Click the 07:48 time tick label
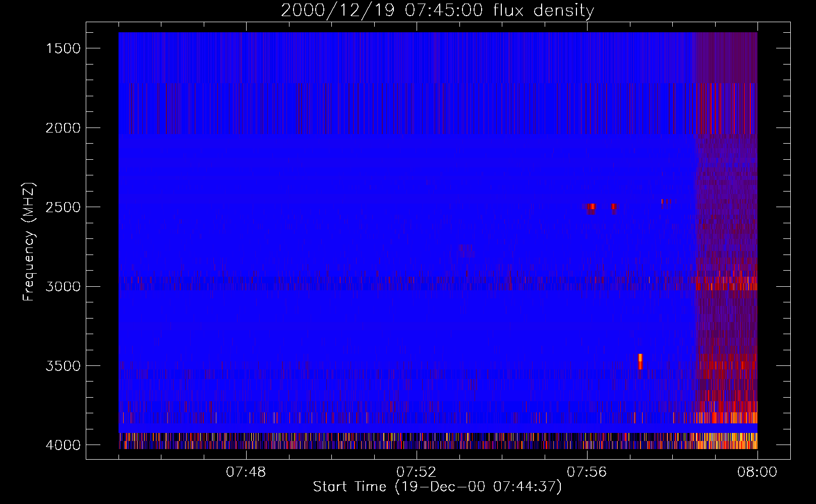Screen dimensions: 816x504 (246, 472)
